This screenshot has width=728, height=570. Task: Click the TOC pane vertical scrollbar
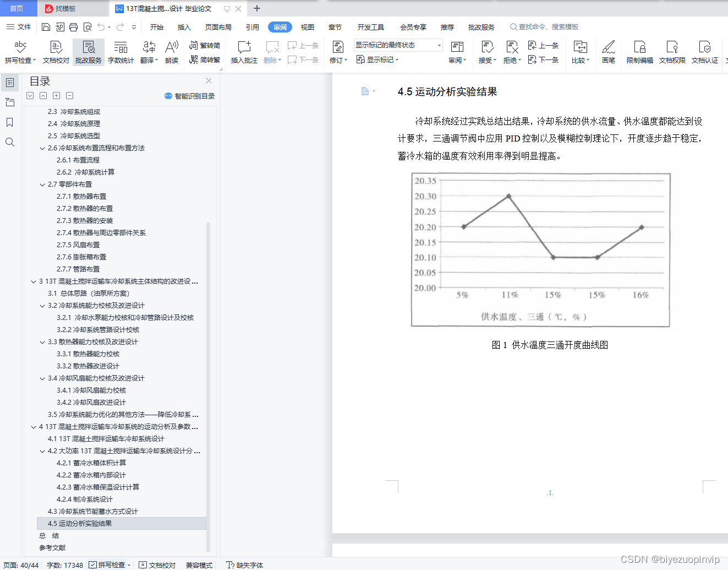(x=208, y=387)
